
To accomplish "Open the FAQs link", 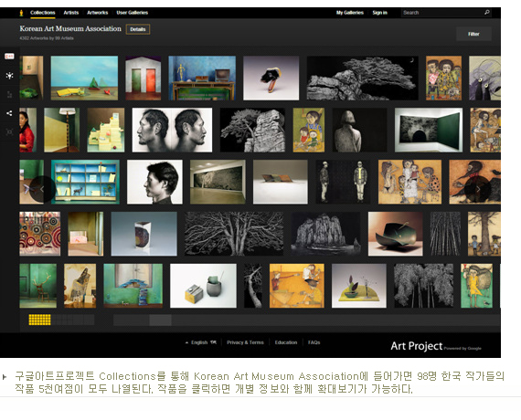I will coord(314,342).
